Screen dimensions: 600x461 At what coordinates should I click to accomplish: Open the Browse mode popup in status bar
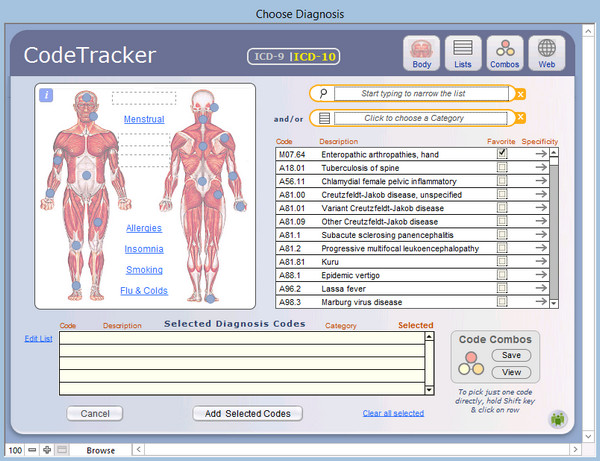point(101,450)
